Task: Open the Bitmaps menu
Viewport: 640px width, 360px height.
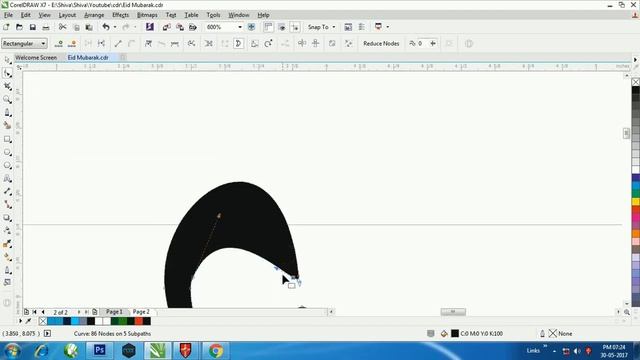Action: (x=147, y=15)
